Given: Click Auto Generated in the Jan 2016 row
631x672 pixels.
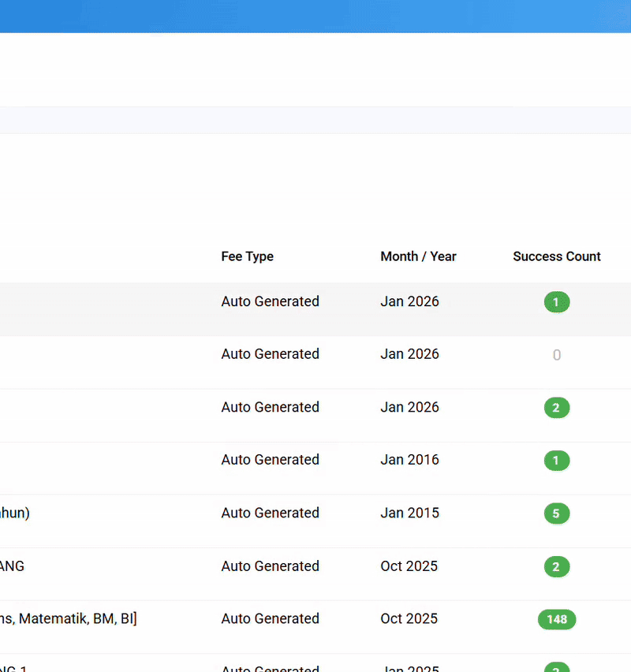Looking at the screenshot, I should coord(270,460).
